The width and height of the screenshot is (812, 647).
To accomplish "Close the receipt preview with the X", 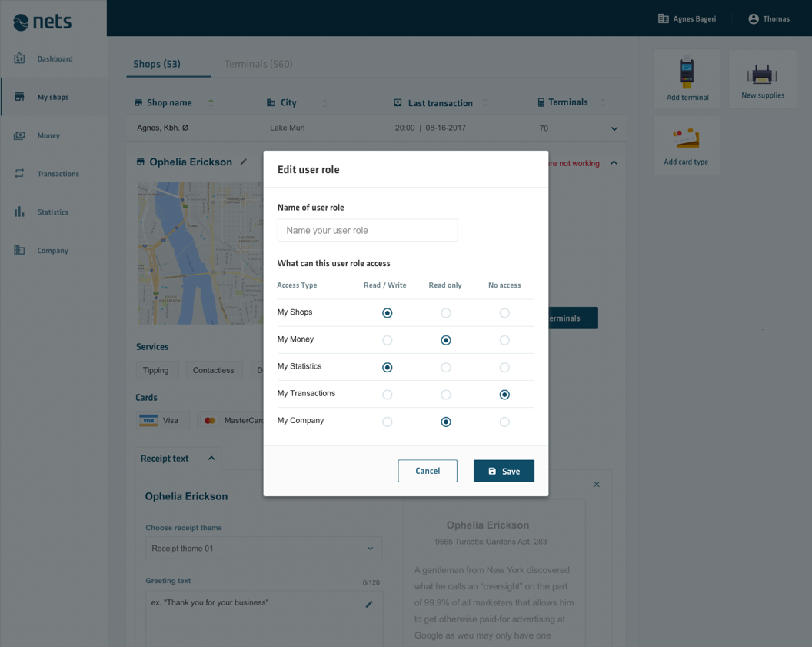I will pos(597,485).
